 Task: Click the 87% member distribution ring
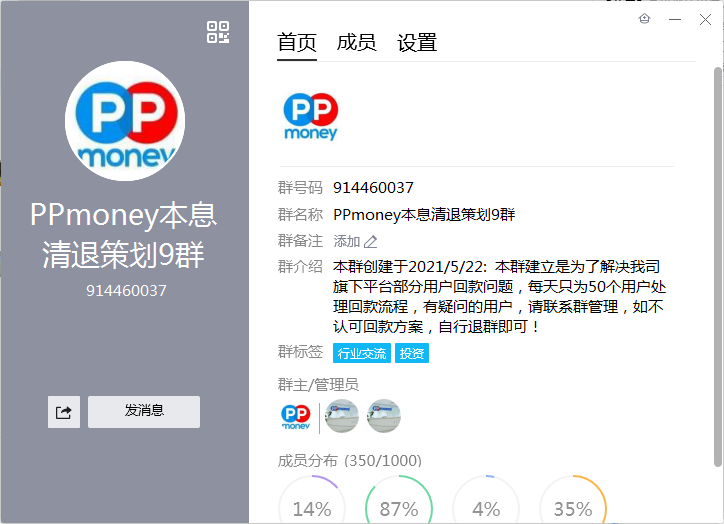tap(399, 500)
